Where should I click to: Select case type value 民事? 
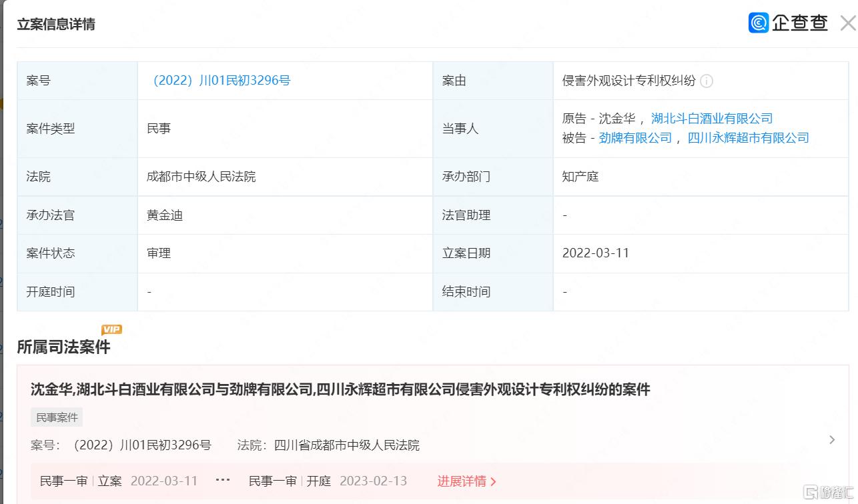(159, 129)
